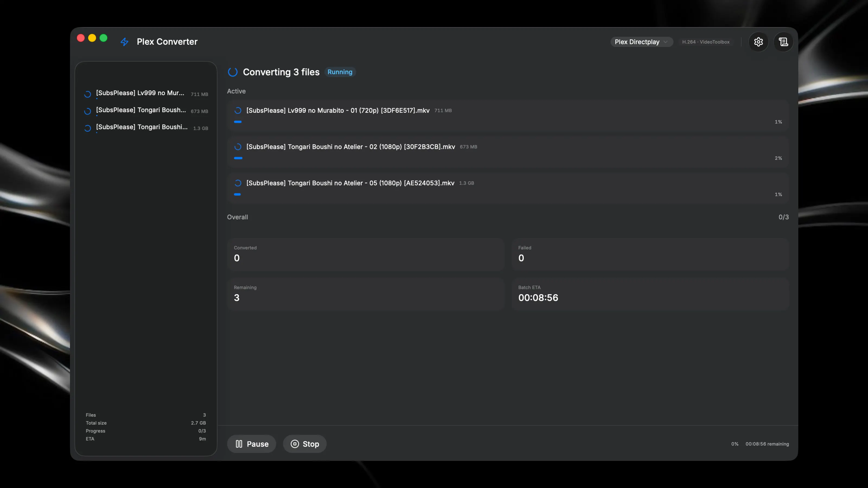Click the Total size 2.7 GB value

pos(198,423)
